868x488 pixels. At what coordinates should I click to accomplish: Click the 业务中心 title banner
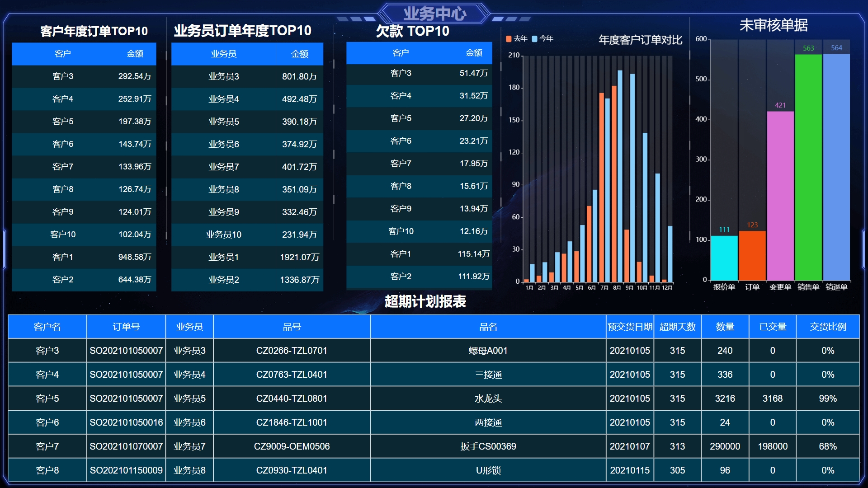pos(434,14)
